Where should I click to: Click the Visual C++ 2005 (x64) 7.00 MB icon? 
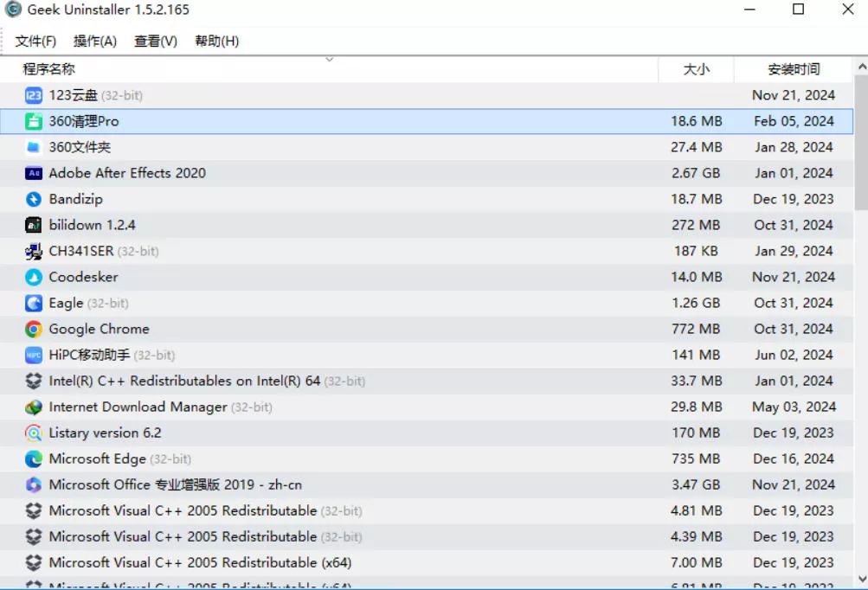click(x=33, y=563)
